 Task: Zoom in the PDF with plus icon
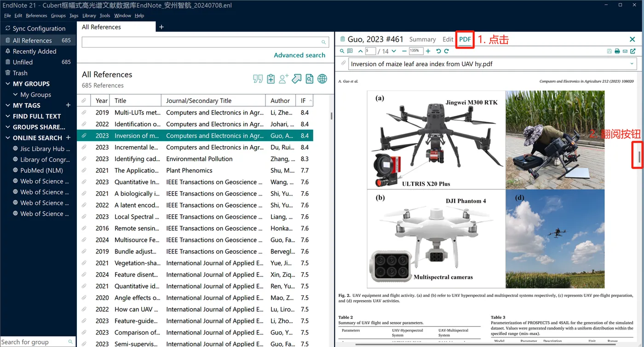point(428,51)
